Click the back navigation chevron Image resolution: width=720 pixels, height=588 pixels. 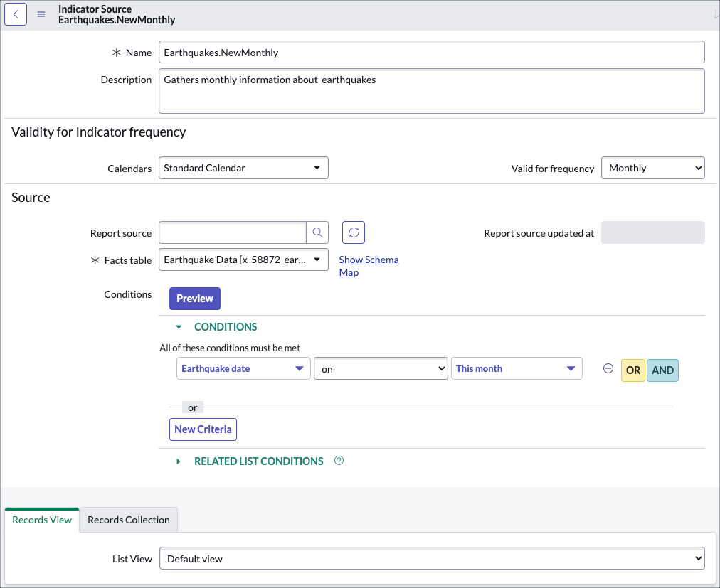pos(16,14)
